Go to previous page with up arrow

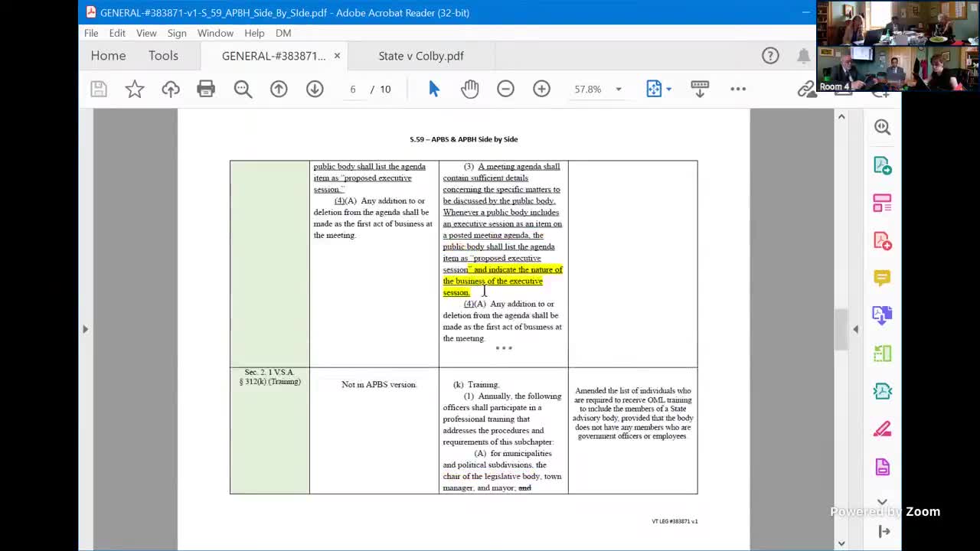click(x=279, y=89)
